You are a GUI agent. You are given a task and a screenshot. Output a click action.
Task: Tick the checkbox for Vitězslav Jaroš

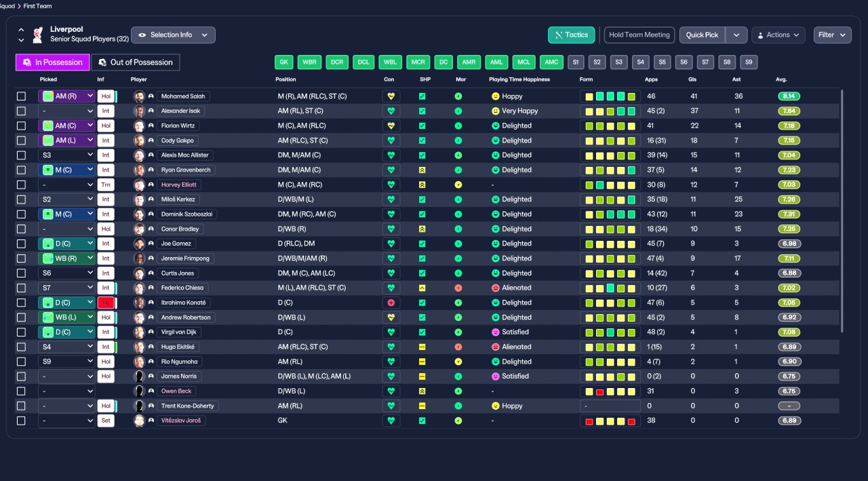[x=21, y=421]
